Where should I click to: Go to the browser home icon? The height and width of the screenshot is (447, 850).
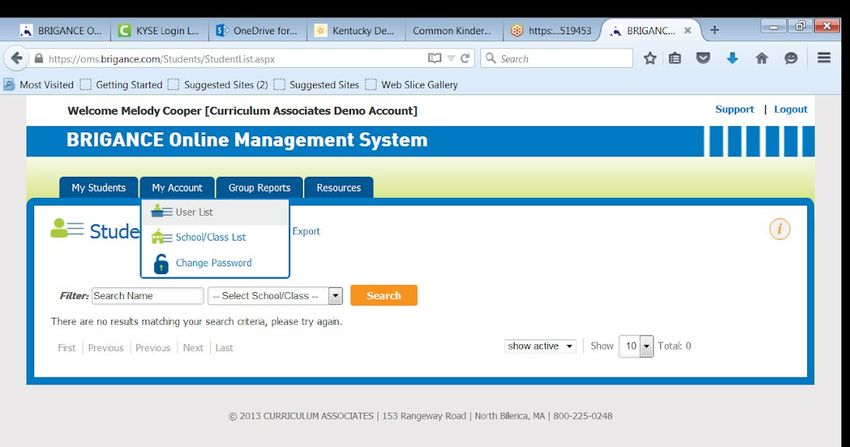762,58
